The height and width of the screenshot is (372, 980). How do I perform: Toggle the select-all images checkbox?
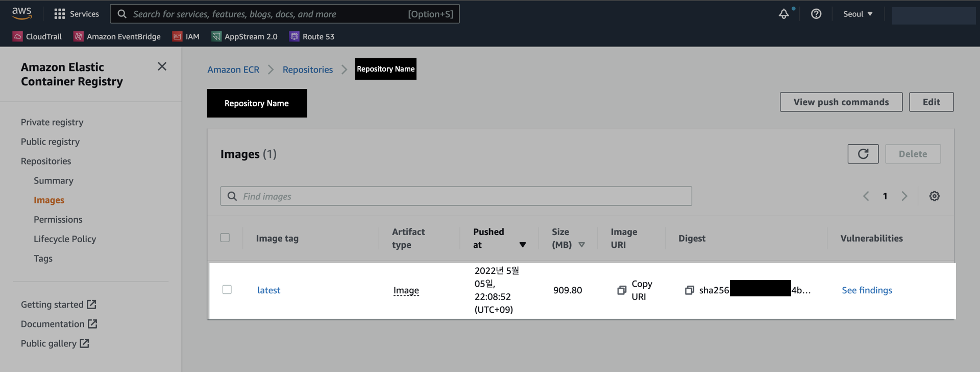coord(225,238)
